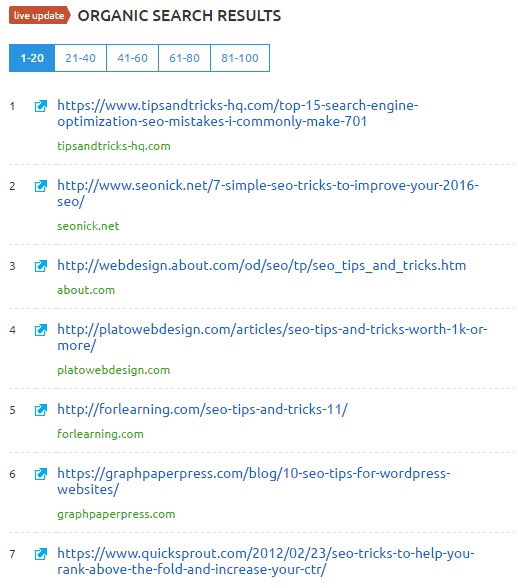The image size is (518, 588).
Task: Open external link icon for about.com result
Action: (x=41, y=266)
